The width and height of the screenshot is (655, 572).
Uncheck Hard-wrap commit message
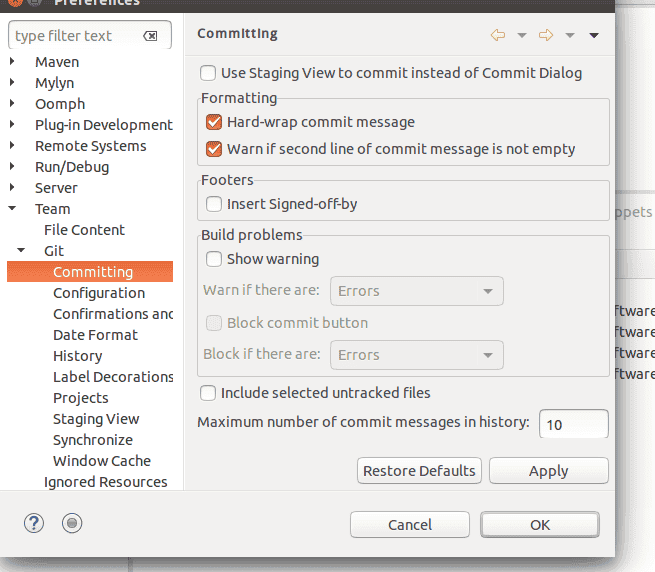point(214,122)
